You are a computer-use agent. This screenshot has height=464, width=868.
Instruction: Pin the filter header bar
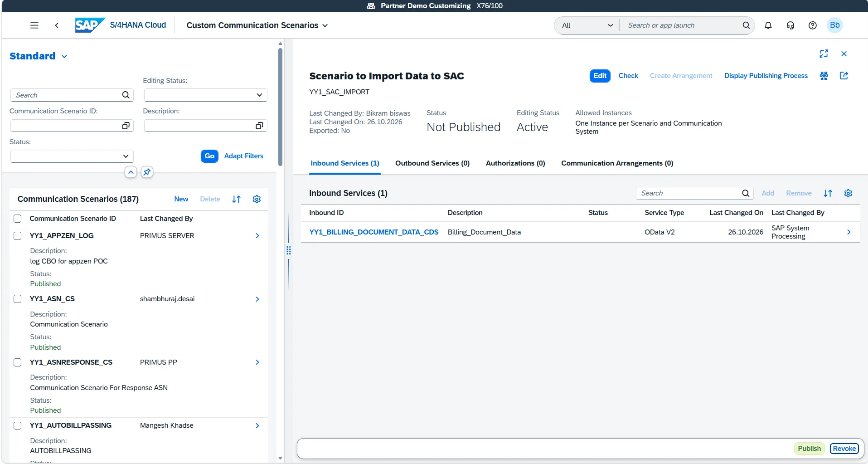(x=147, y=172)
